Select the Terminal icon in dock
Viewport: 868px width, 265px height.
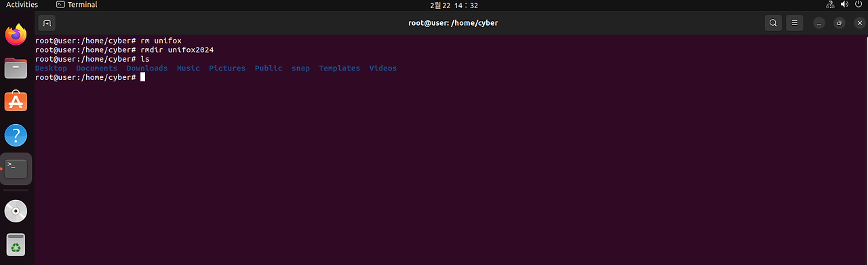pyautogui.click(x=16, y=169)
